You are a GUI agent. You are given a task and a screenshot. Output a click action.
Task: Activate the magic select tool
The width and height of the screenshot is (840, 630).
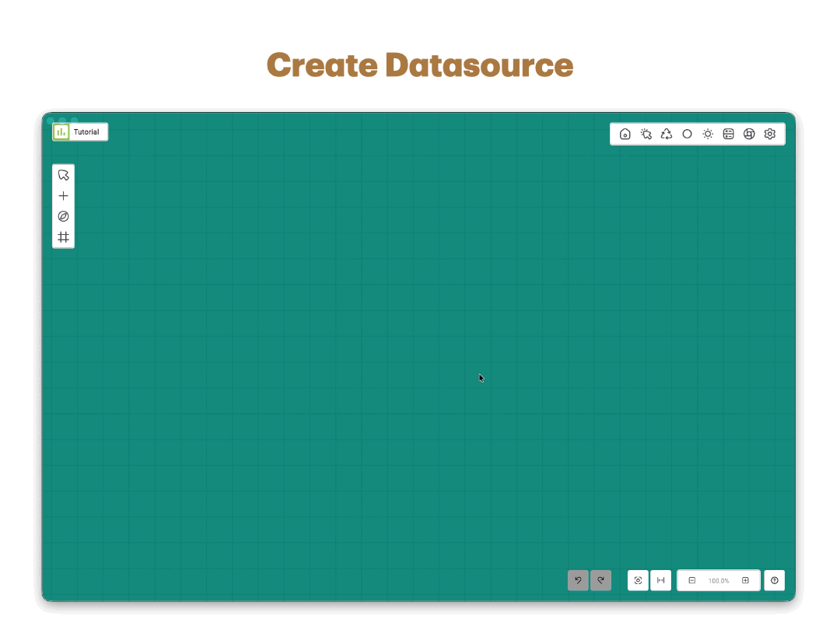(x=646, y=134)
